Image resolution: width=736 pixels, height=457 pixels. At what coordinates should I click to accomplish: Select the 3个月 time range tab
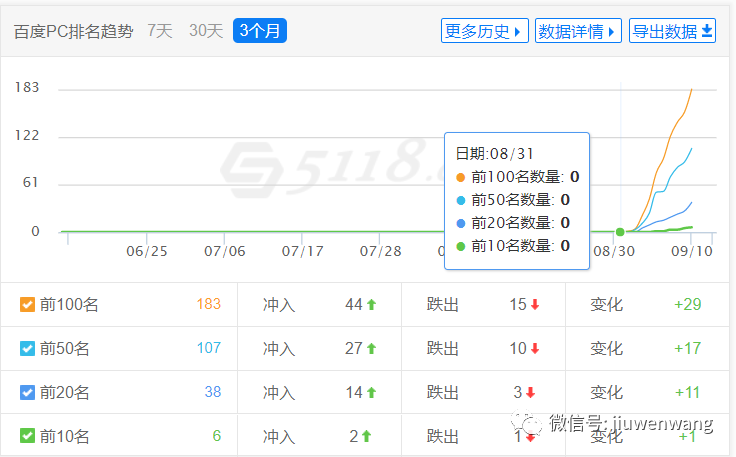tap(260, 31)
